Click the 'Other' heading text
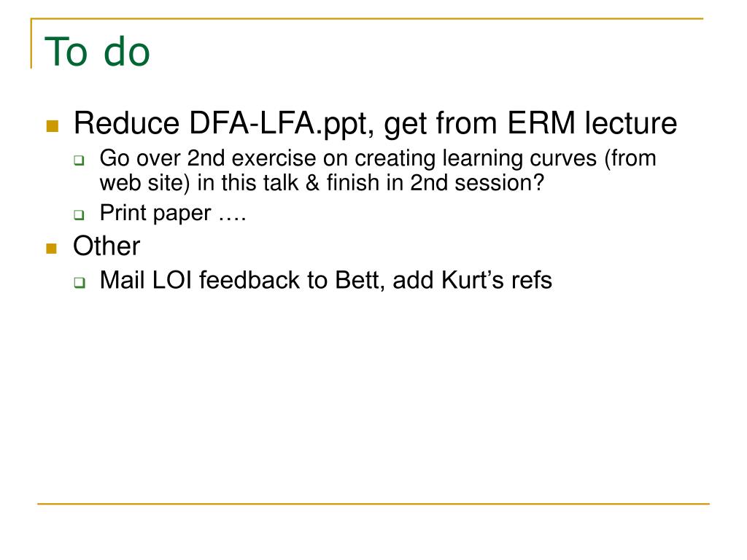747x560 pixels. [x=107, y=246]
